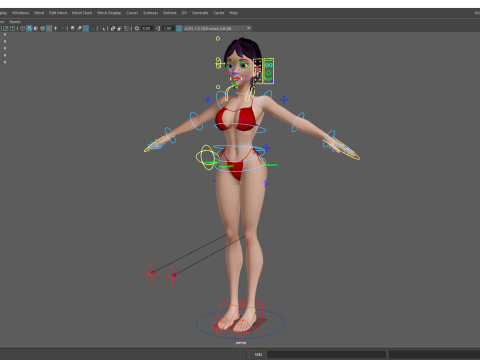Toggle wireframe on shaded icon
480x360 pixels.
[42, 28]
